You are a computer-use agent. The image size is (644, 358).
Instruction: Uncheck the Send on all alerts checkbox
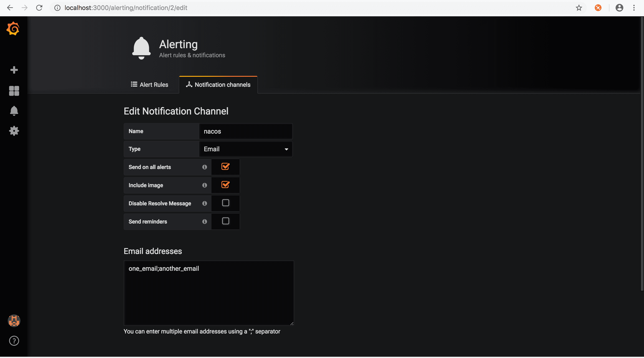tap(225, 167)
